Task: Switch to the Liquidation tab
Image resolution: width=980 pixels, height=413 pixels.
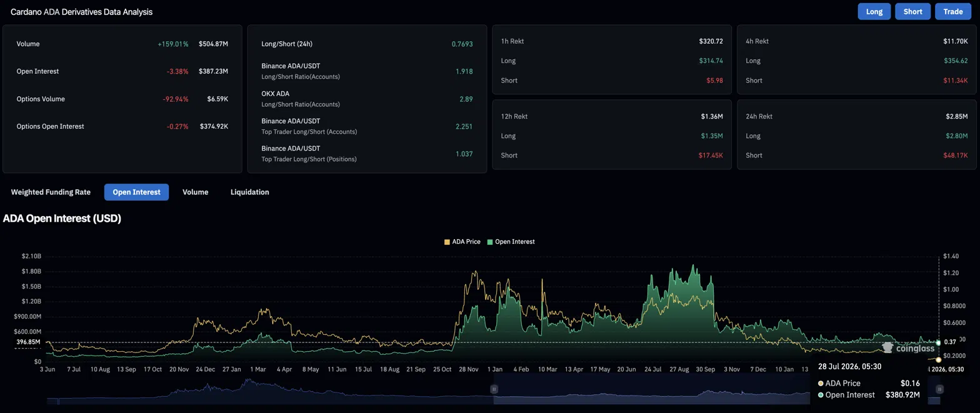Action: tap(249, 192)
